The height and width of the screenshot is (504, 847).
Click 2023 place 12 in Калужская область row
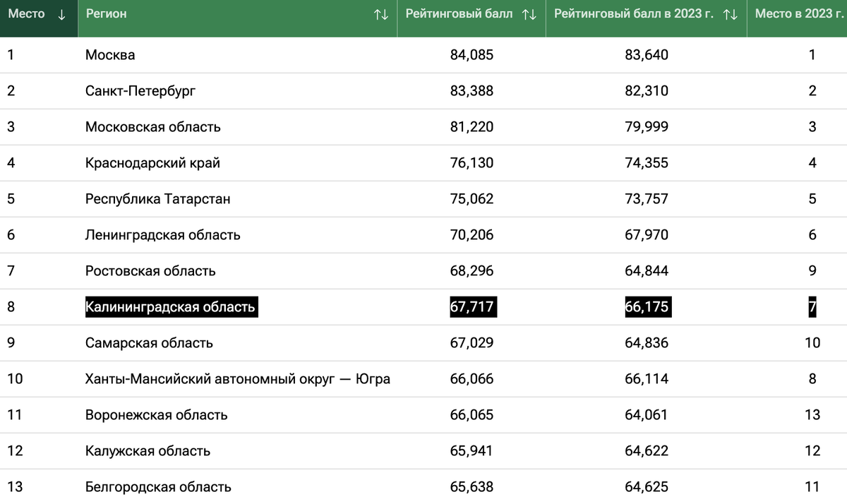pos(812,451)
